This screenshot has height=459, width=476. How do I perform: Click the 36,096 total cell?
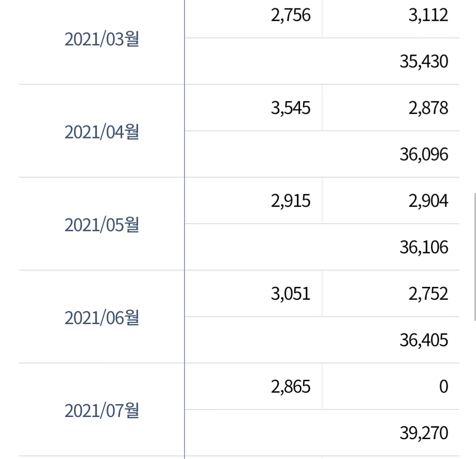(322, 154)
